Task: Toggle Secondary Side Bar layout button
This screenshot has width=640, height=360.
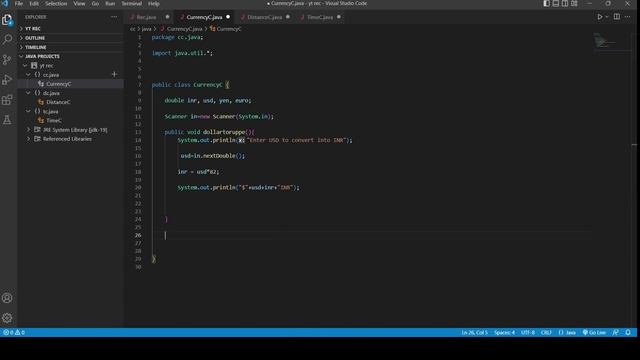Action: coord(565,3)
